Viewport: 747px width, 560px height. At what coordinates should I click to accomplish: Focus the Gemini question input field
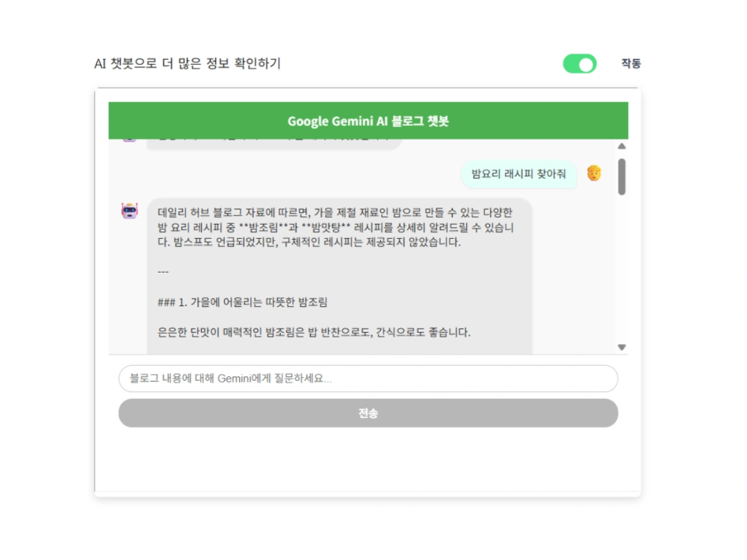point(368,379)
